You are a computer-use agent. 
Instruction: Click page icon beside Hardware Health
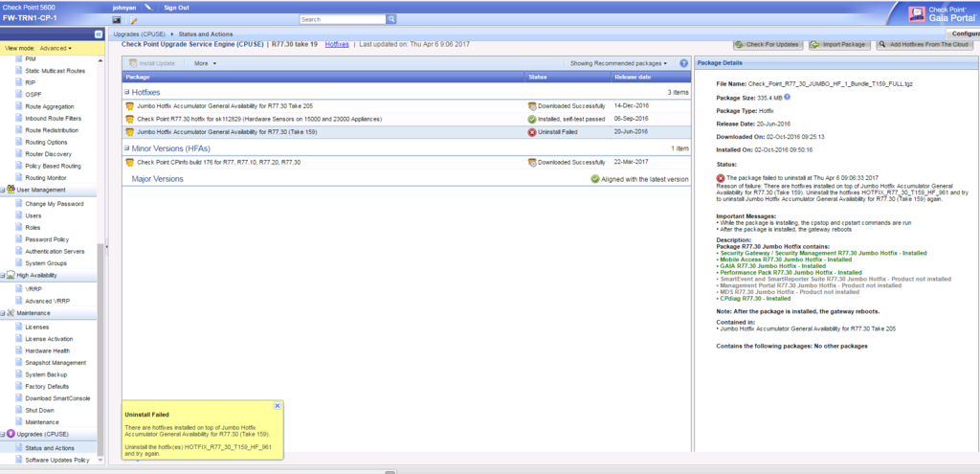tap(19, 350)
